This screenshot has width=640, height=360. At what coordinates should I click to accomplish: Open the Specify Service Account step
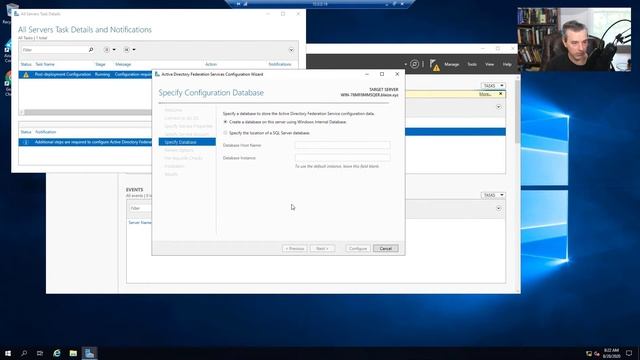[187, 134]
